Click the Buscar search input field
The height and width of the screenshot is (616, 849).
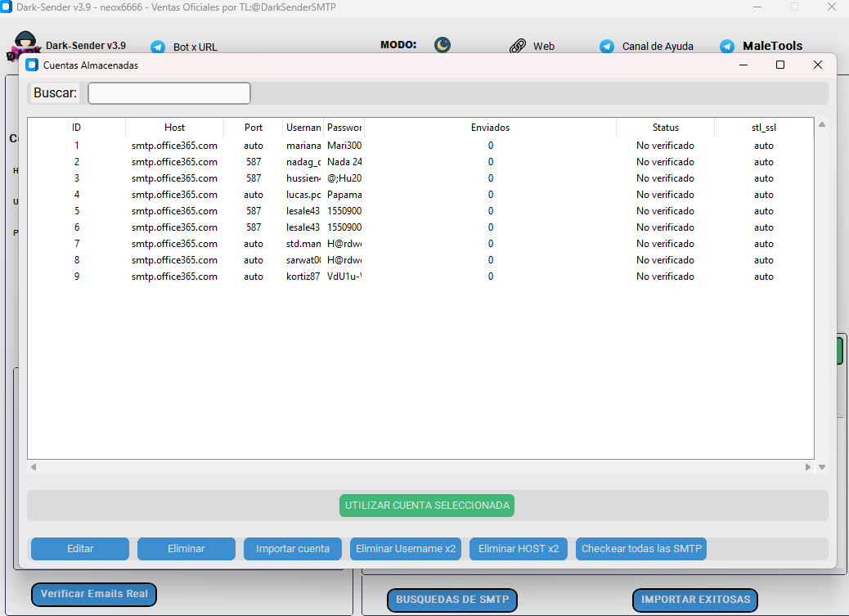click(x=169, y=93)
